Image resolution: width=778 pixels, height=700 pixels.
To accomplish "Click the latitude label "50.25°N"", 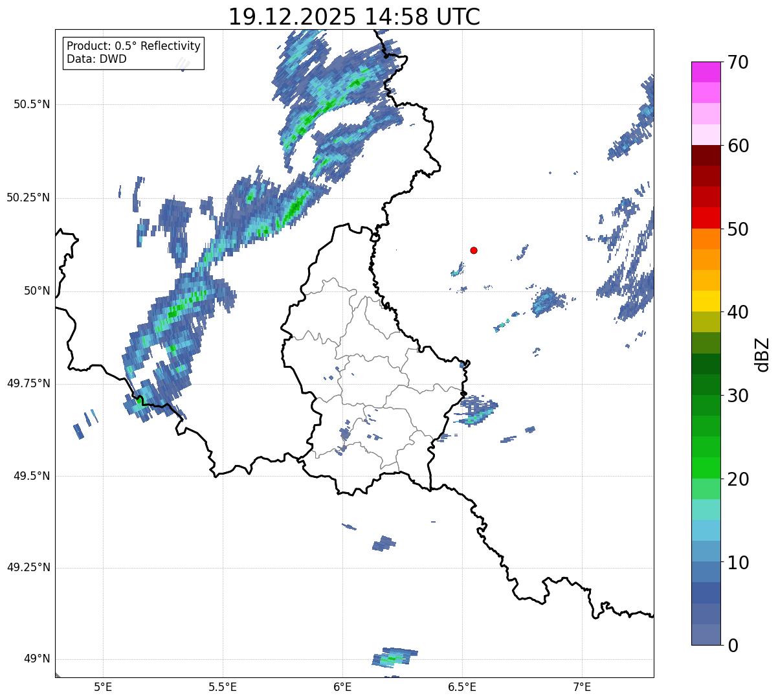I will (28, 198).
